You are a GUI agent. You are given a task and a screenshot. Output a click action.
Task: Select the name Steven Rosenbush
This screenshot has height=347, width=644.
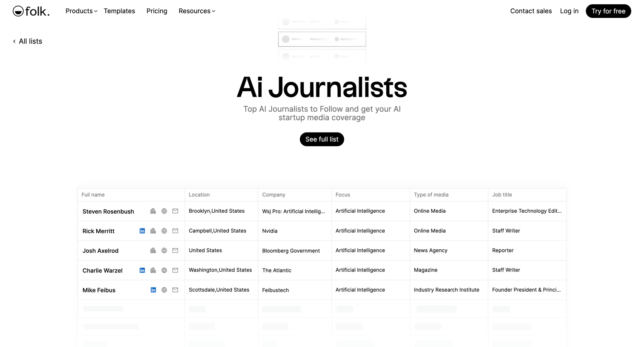108,211
